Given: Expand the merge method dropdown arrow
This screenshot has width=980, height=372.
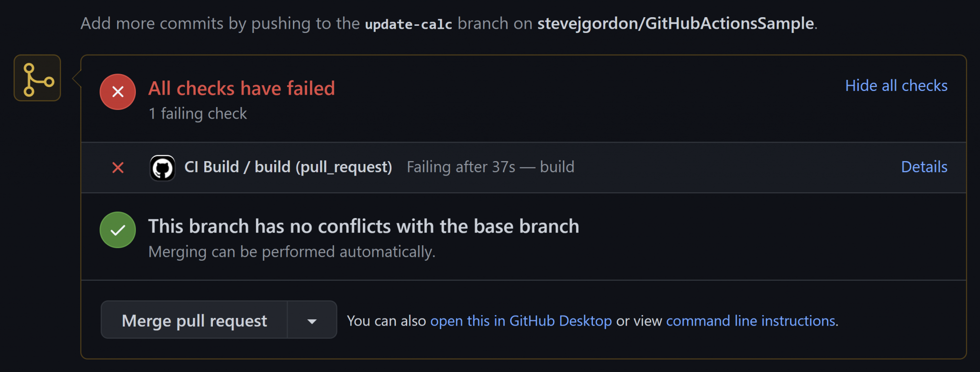Looking at the screenshot, I should pos(312,320).
